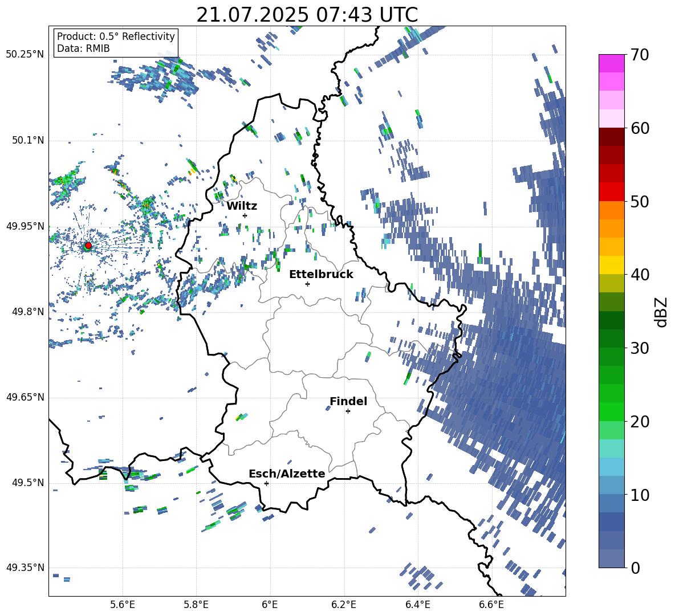Viewport: 675px width, 616px height.
Task: Click the 6.4°E longitude label
Action: (x=417, y=605)
